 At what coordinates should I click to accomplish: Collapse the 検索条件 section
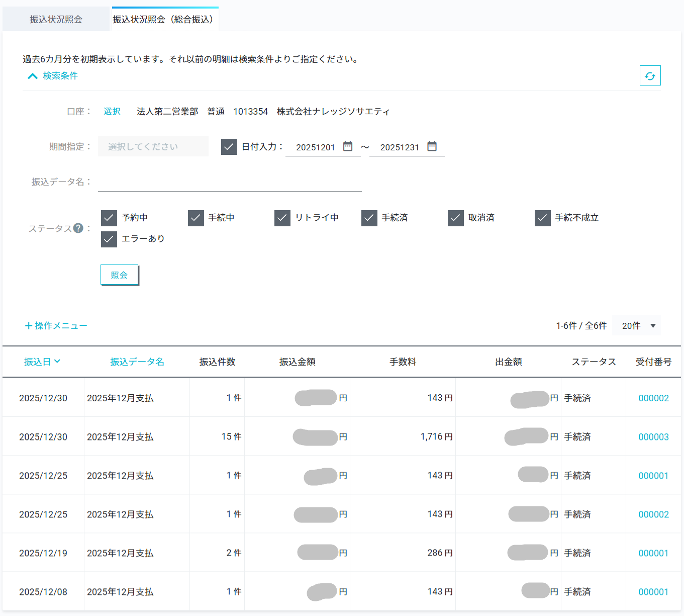(x=52, y=75)
